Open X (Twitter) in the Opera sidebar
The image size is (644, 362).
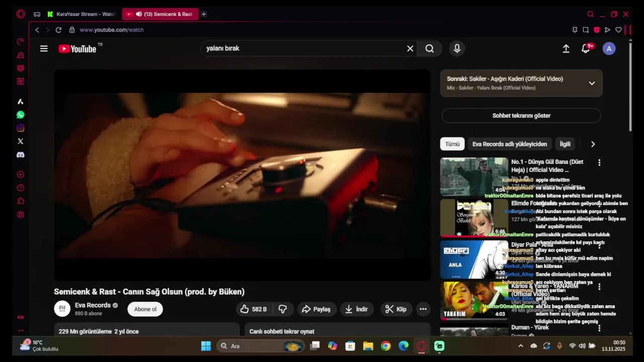pos(21,141)
